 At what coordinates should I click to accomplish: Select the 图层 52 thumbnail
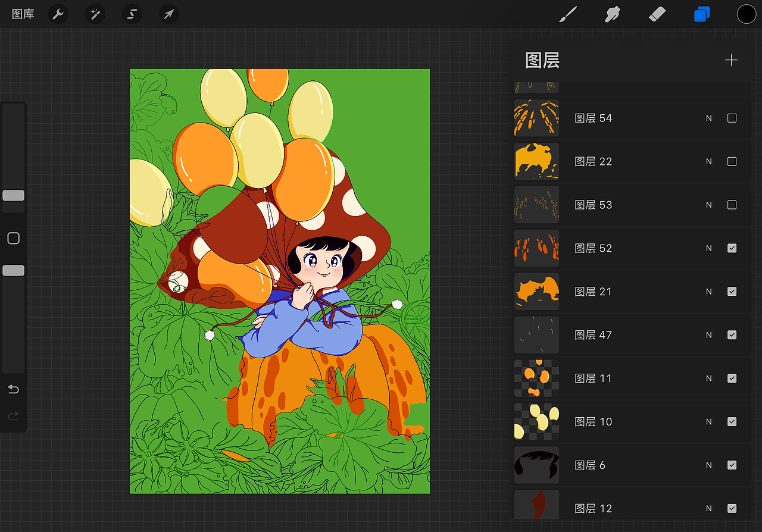point(536,248)
